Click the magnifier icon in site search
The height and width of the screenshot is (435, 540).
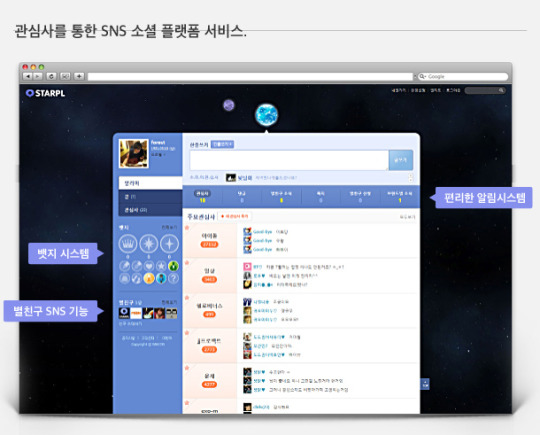pyautogui.click(x=501, y=90)
